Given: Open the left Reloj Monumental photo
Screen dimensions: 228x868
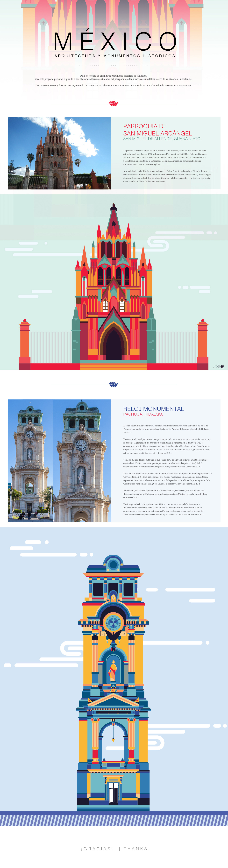Looking at the screenshot, I should [30, 461].
